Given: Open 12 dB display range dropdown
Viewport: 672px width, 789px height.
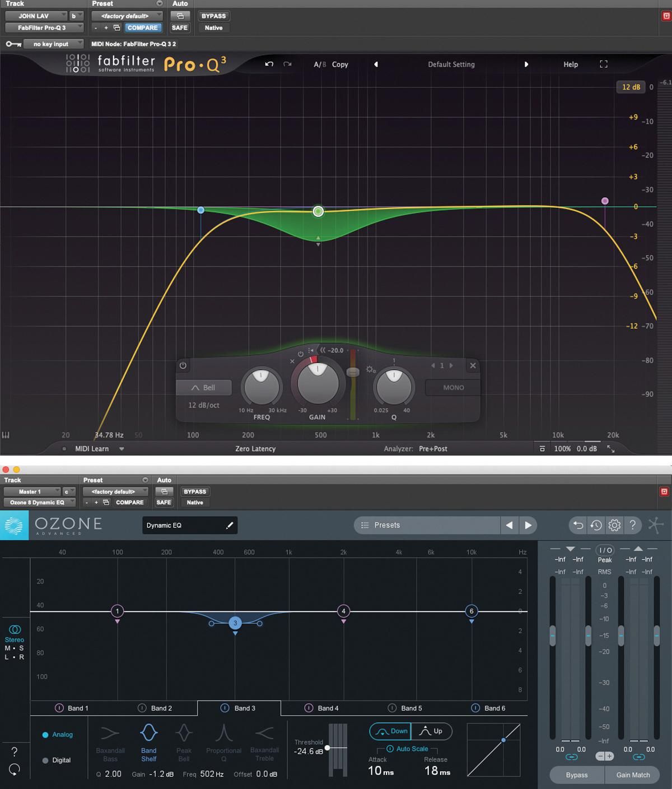Looking at the screenshot, I should click(631, 87).
